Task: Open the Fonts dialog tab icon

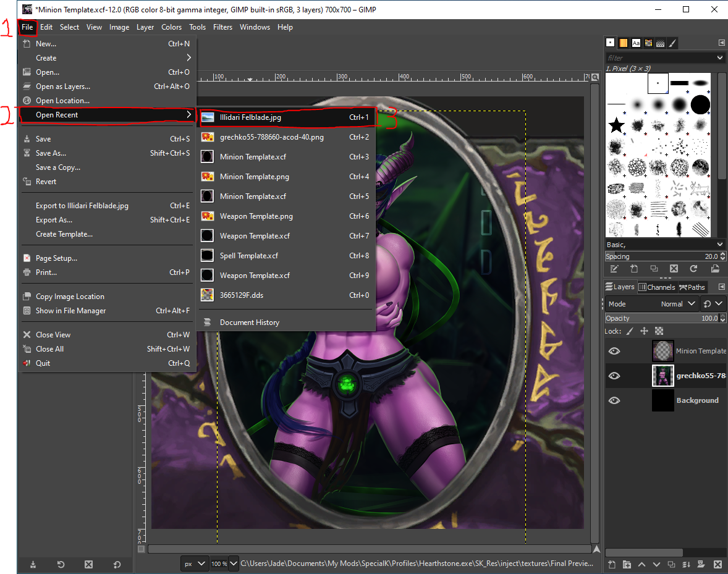Action: point(636,43)
